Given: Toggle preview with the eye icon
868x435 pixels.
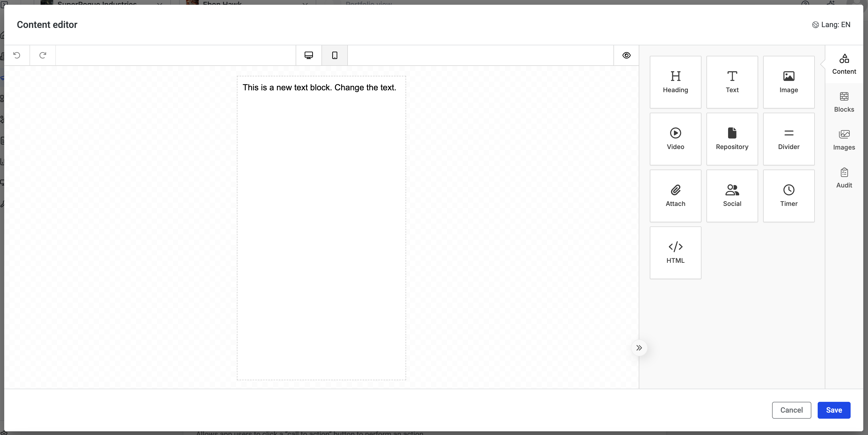Looking at the screenshot, I should [x=626, y=55].
